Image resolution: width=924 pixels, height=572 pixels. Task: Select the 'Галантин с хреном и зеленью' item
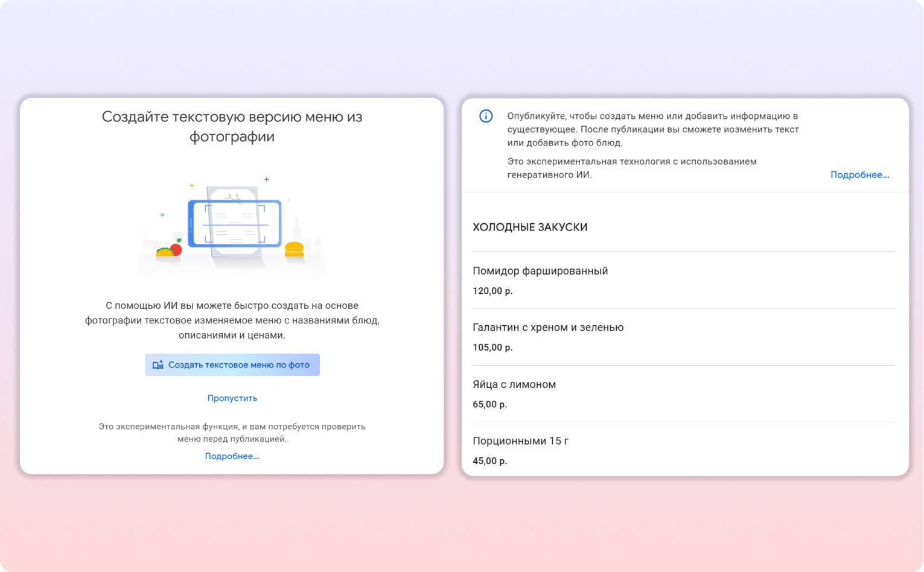pos(548,328)
